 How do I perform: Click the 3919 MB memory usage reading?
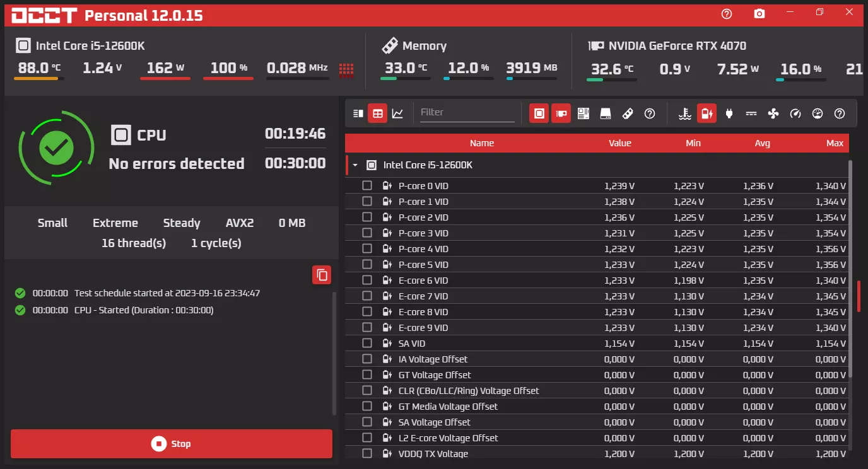[532, 68]
